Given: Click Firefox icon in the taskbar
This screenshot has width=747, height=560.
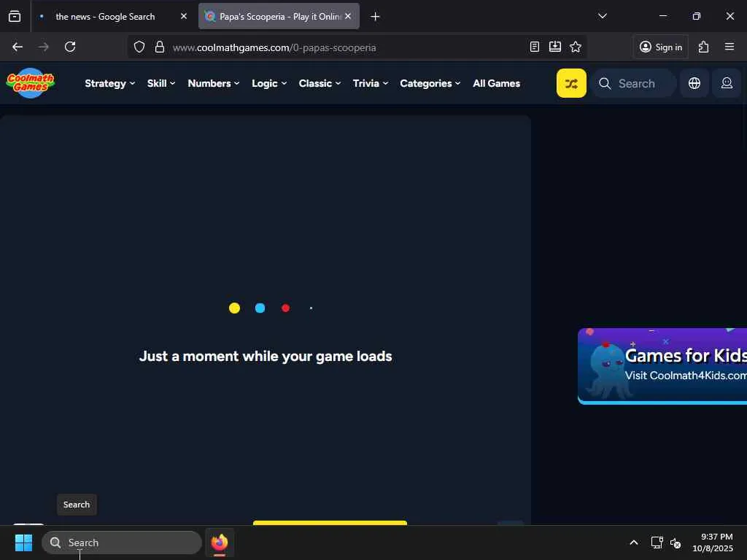Looking at the screenshot, I should 220,542.
